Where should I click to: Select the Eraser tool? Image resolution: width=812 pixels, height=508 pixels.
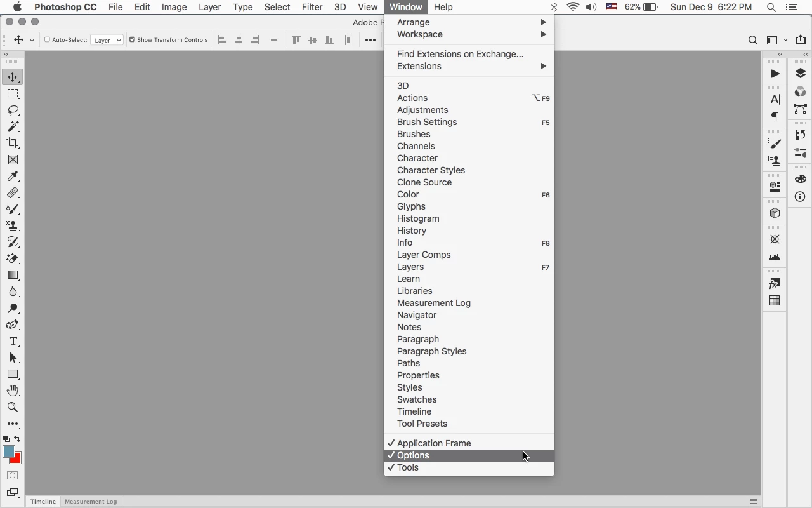(x=13, y=258)
